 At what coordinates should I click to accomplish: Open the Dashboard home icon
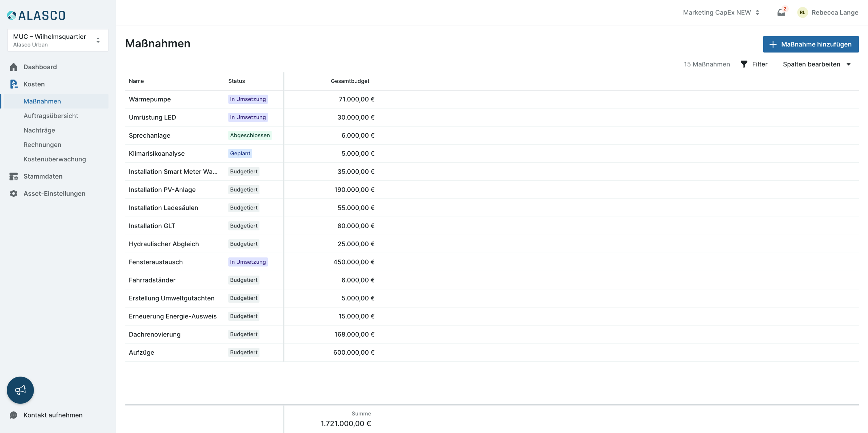14,67
